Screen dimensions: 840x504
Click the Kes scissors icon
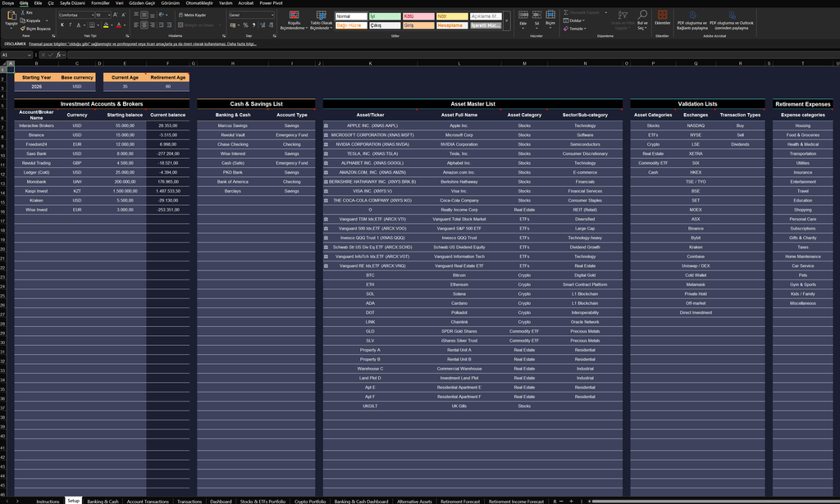point(22,12)
